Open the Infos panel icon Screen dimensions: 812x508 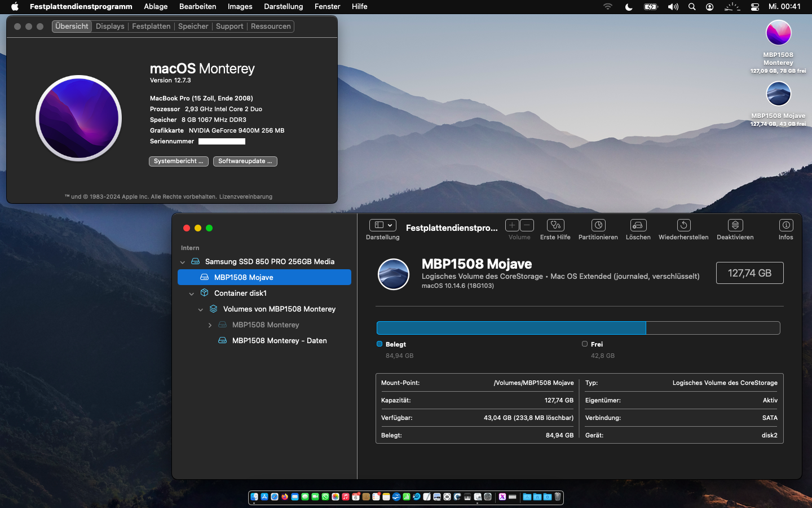click(x=785, y=225)
